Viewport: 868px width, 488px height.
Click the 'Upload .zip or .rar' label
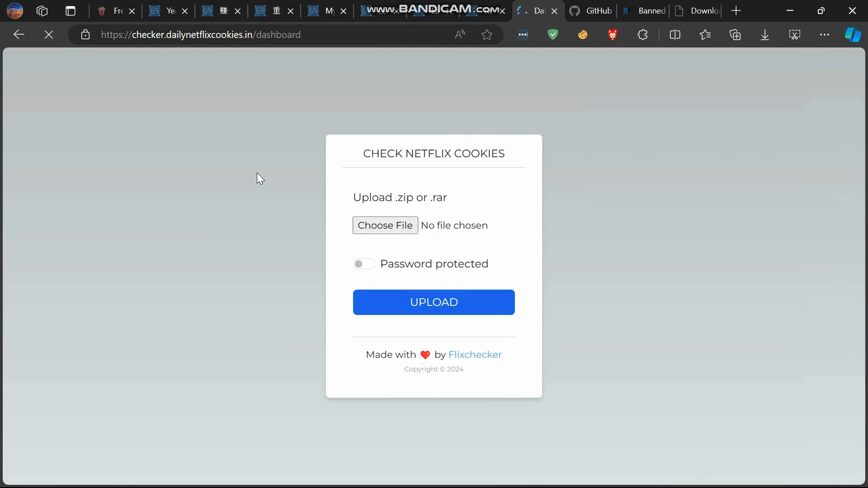coord(400,197)
